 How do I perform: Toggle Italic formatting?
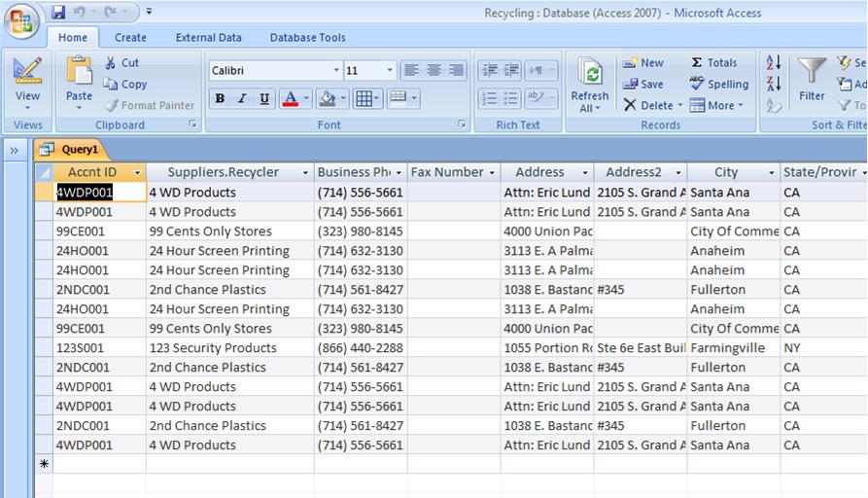click(x=242, y=98)
